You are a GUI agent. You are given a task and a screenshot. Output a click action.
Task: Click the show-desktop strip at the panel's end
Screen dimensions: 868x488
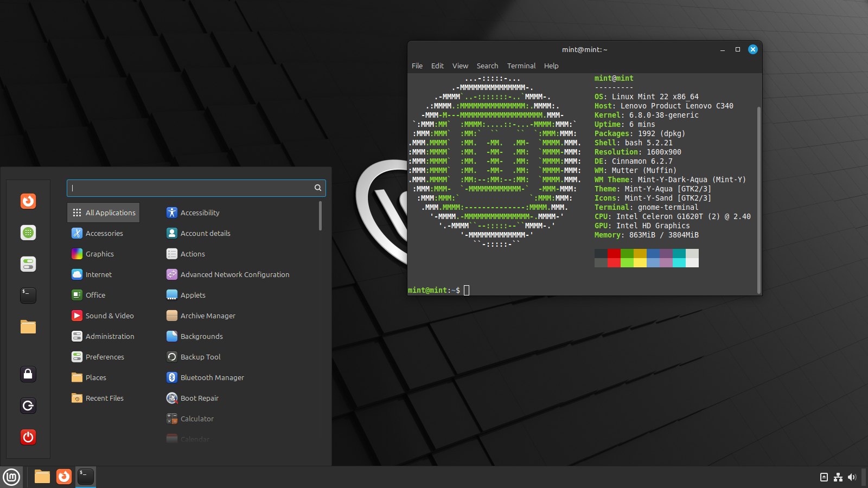(864, 477)
